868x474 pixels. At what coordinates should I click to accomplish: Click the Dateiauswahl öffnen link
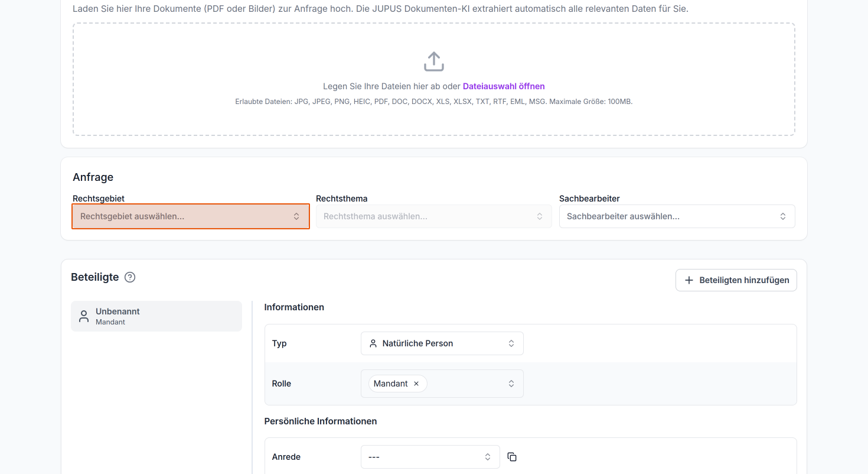pos(504,86)
